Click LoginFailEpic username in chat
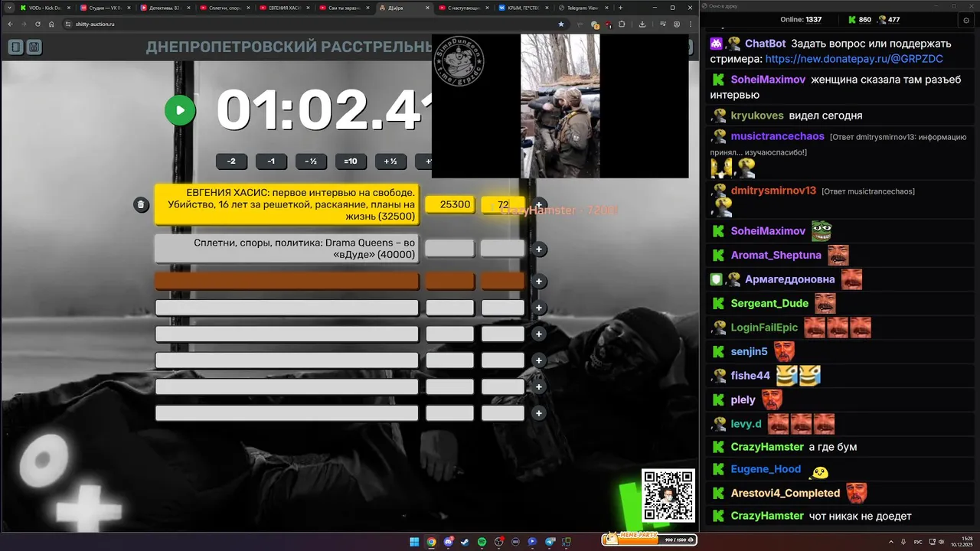The image size is (980, 551). [x=764, y=328]
